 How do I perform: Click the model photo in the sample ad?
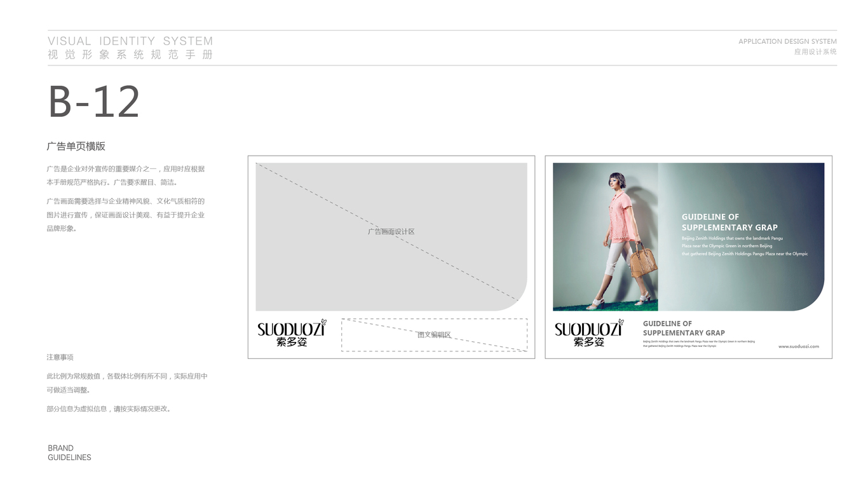[606, 237]
